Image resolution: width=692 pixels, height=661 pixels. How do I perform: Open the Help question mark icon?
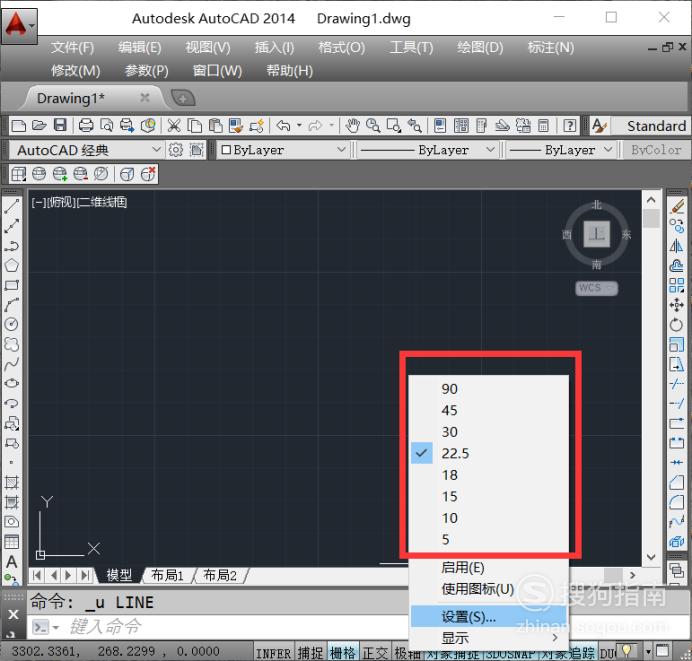(x=570, y=126)
